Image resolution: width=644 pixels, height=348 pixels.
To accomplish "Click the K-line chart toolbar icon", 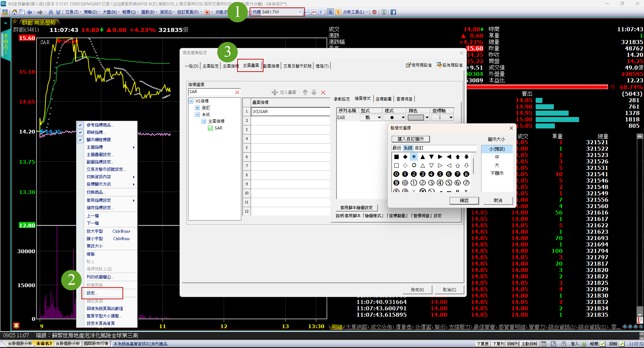I will coord(321,12).
